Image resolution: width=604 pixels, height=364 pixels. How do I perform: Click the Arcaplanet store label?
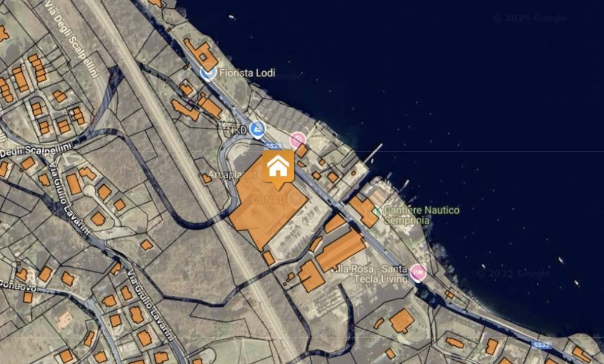click(232, 175)
